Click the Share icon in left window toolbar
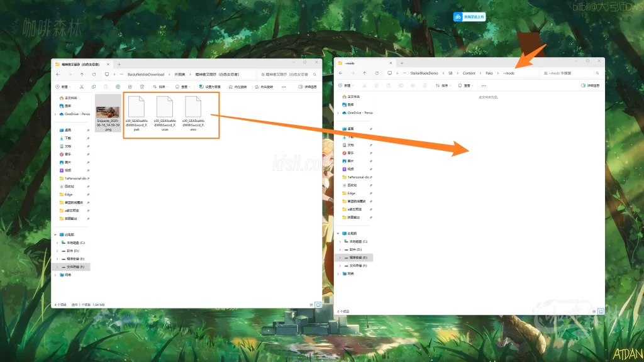Screen dimensions: 644x362 (130, 87)
